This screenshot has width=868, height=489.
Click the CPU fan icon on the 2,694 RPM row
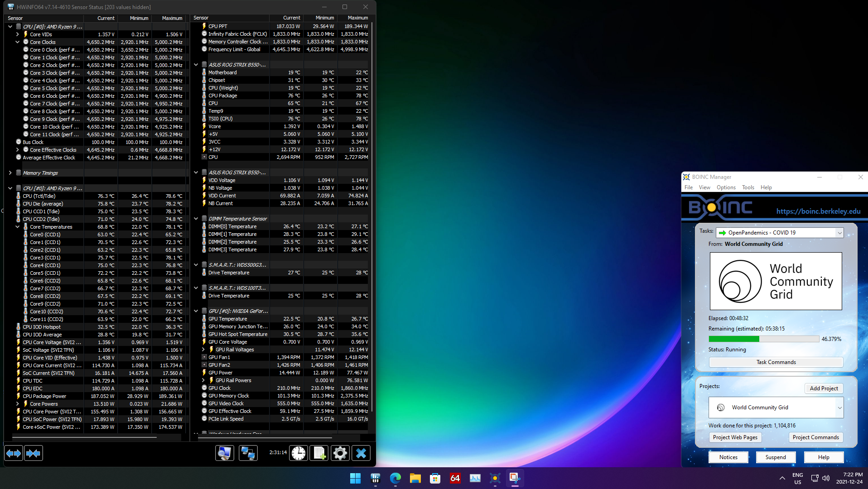click(204, 157)
